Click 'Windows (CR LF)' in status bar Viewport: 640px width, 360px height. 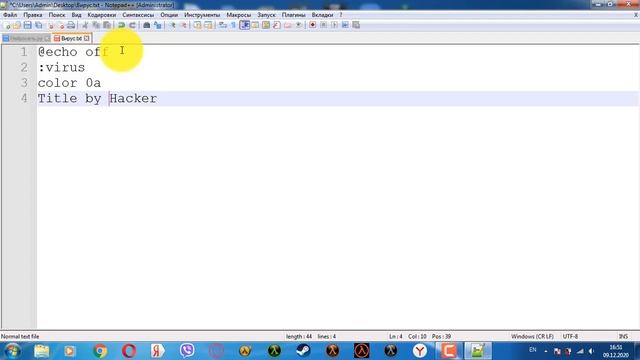tap(532, 336)
